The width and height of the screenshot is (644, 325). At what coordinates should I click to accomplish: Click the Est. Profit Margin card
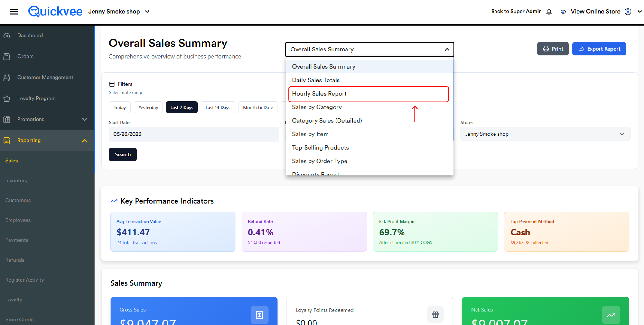pos(435,232)
